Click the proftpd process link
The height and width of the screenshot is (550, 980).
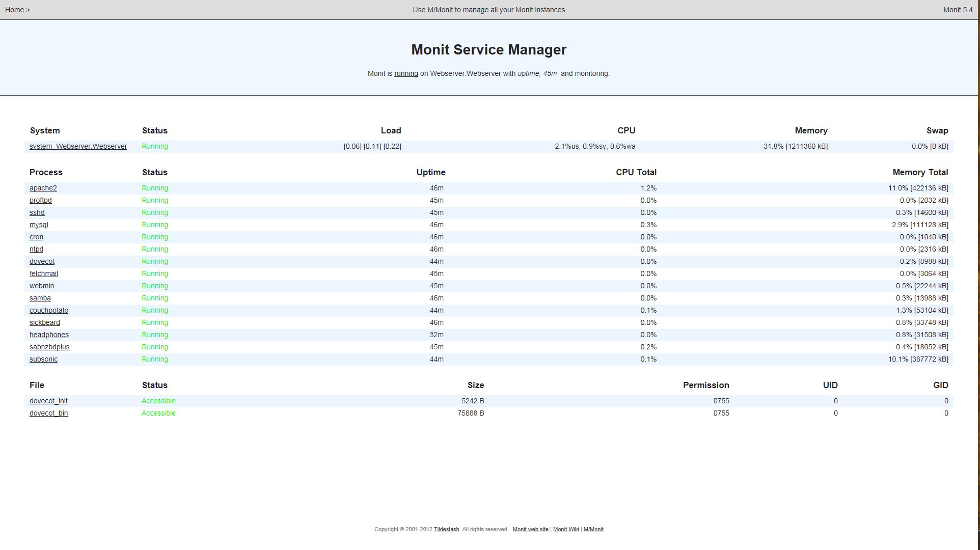40,200
